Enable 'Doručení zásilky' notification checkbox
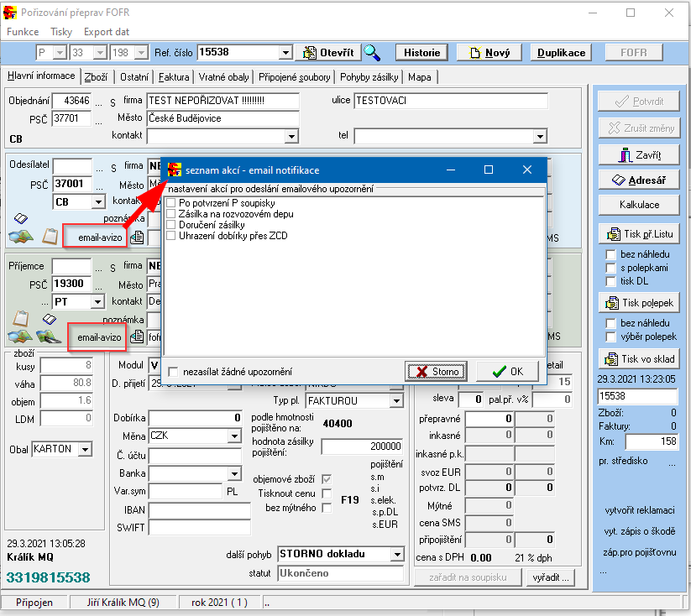The width and height of the screenshot is (691, 616). [x=171, y=225]
